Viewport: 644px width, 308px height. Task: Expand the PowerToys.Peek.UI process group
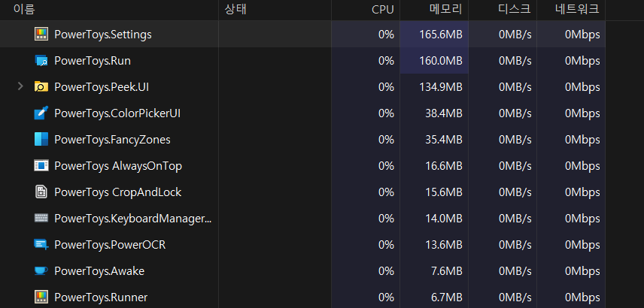pyautogui.click(x=20, y=87)
